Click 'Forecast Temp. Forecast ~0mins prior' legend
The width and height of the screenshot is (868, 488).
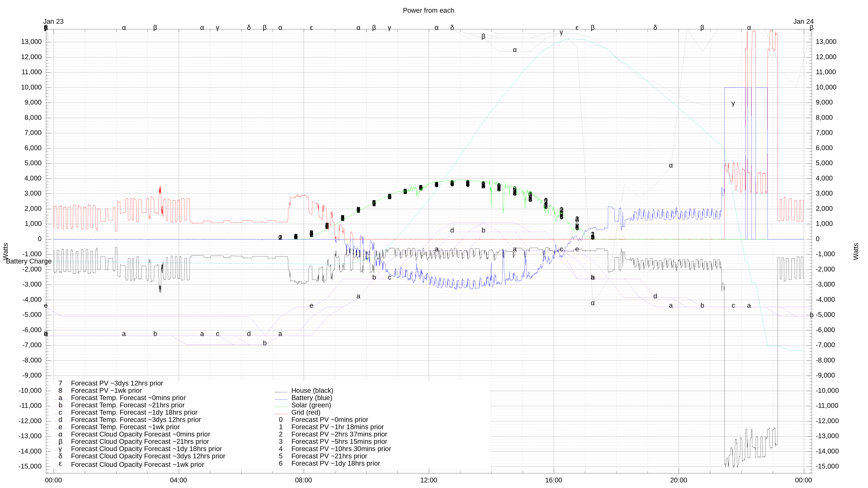tap(128, 398)
